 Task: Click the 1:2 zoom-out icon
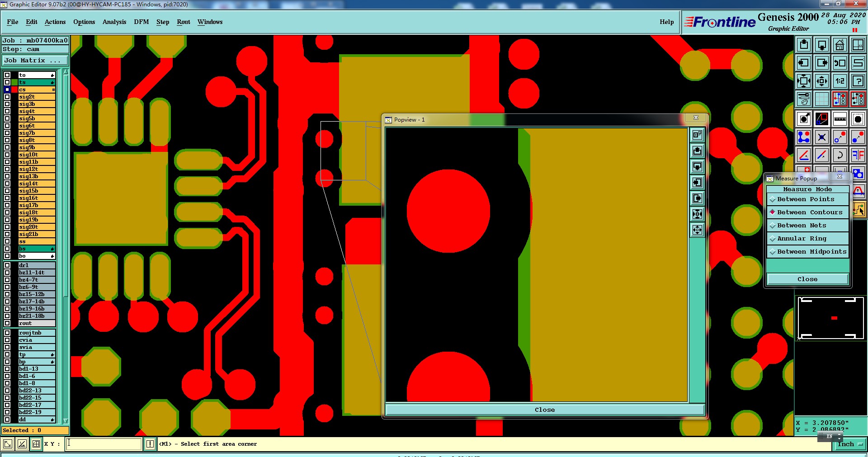click(x=840, y=81)
